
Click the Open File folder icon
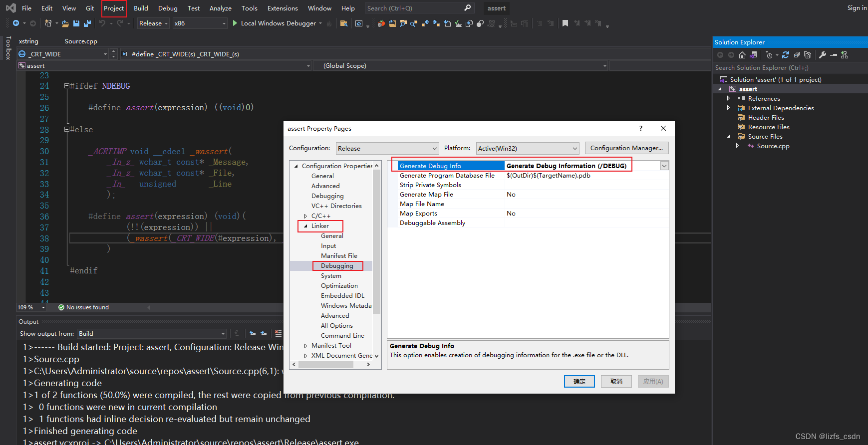point(65,23)
